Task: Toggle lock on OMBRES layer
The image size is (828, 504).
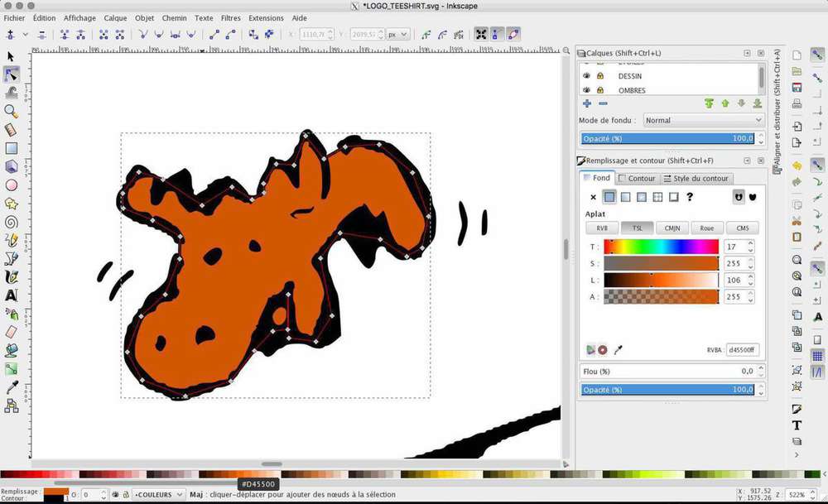Action: [599, 90]
